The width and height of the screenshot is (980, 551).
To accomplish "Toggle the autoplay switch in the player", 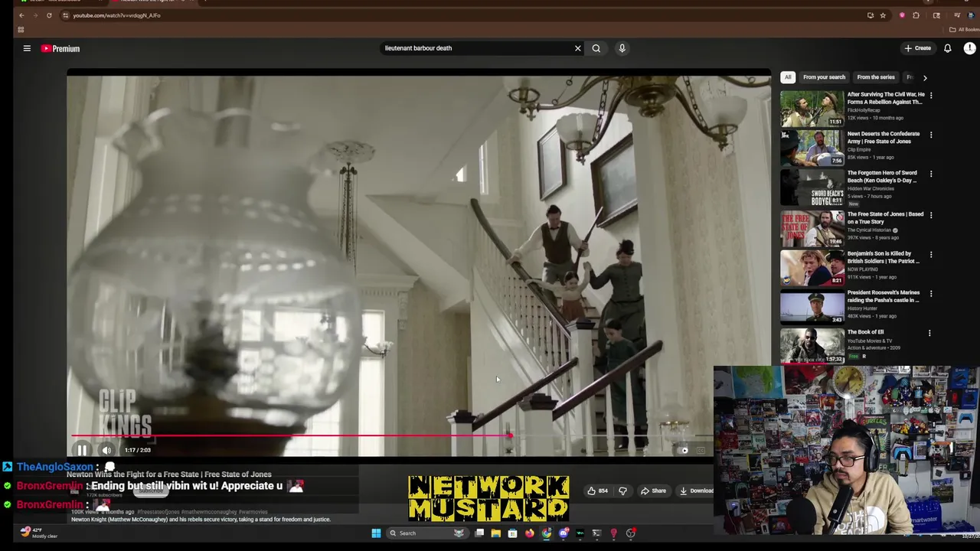I will (684, 450).
